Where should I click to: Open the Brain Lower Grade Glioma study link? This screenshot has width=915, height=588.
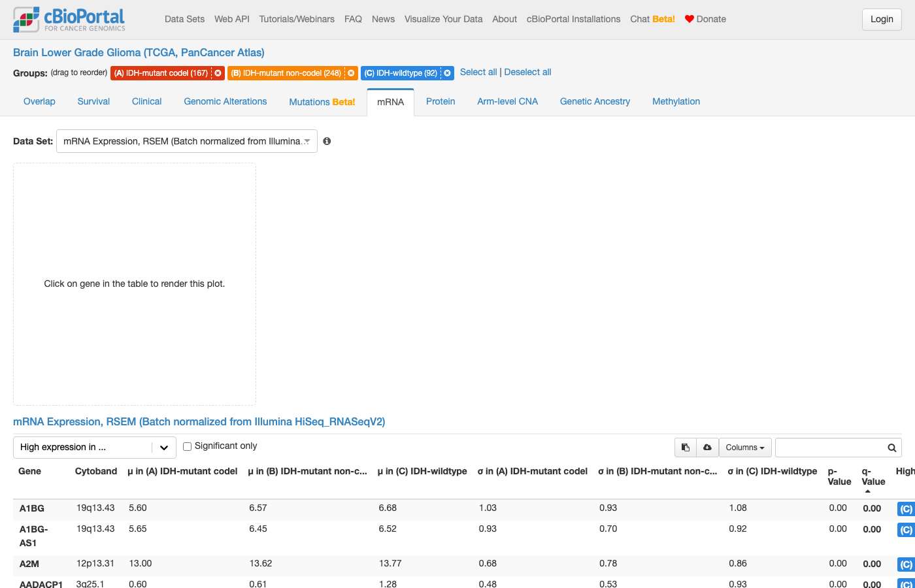pos(139,52)
